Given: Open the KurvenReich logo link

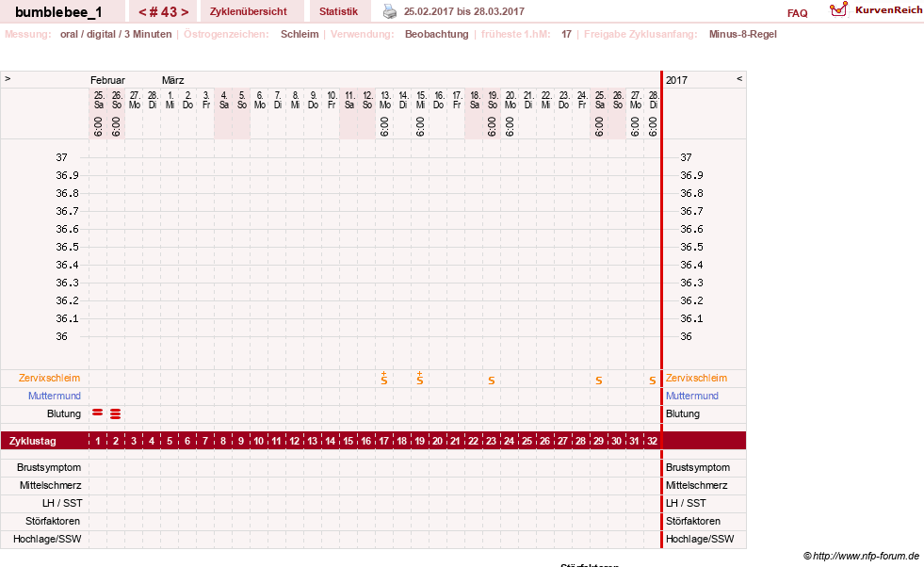Looking at the screenshot, I should click(x=876, y=10).
